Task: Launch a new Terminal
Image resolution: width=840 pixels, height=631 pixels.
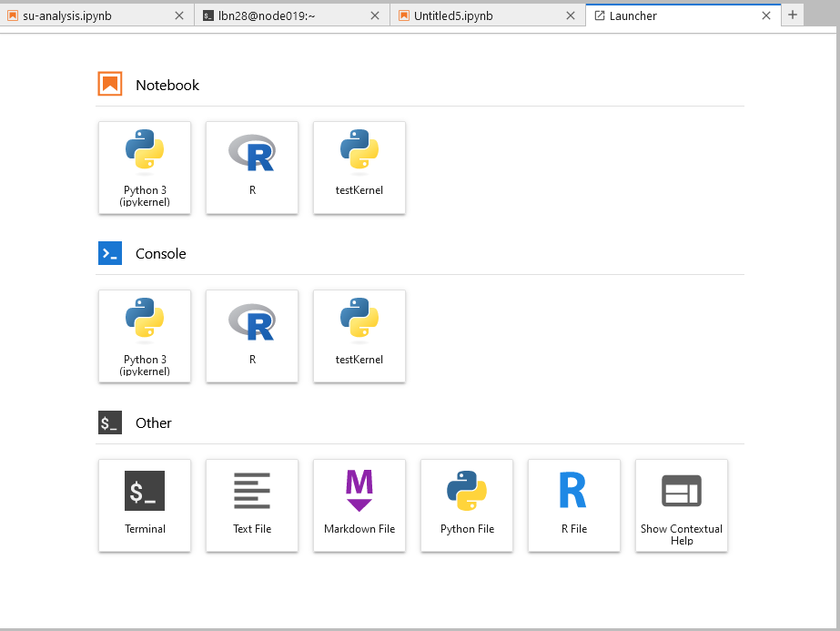Action: point(145,505)
